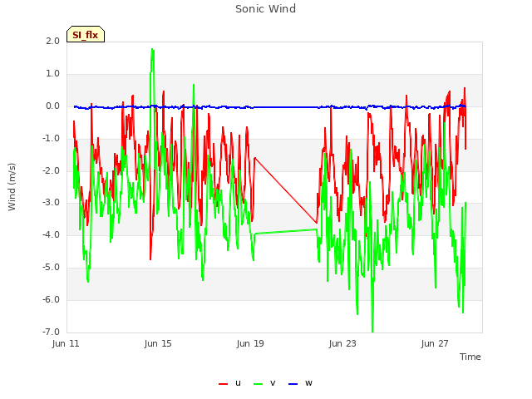
Task: Select the 'w' legend label
Action: pos(308,382)
